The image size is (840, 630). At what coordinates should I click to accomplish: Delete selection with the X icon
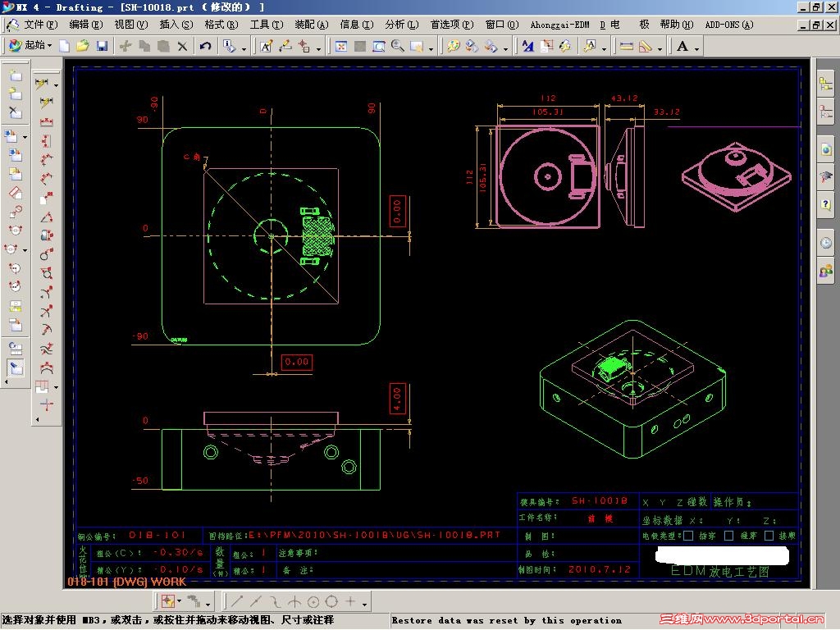pyautogui.click(x=182, y=46)
